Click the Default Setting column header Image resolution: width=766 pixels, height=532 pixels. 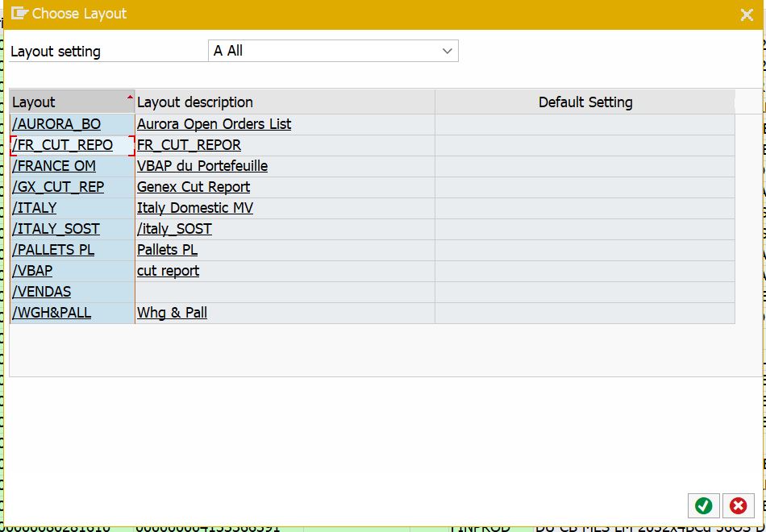[586, 102]
